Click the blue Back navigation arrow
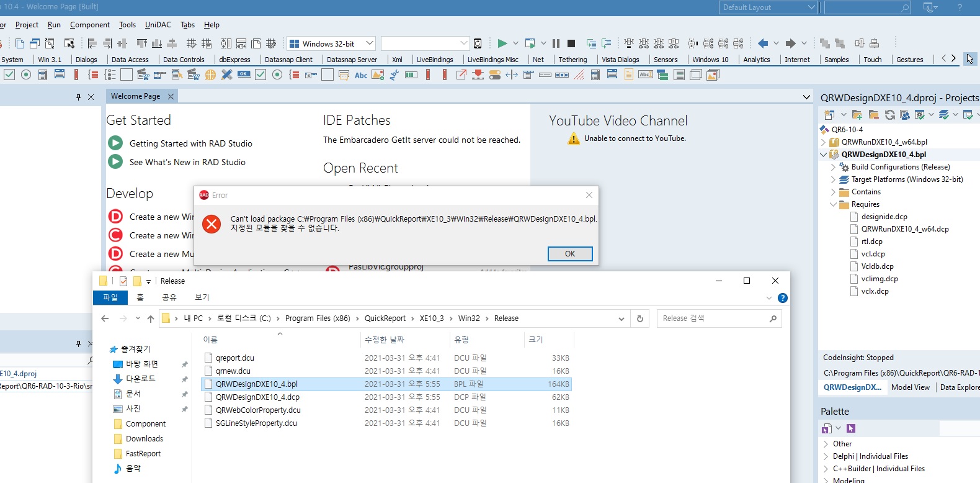980x483 pixels. click(763, 43)
